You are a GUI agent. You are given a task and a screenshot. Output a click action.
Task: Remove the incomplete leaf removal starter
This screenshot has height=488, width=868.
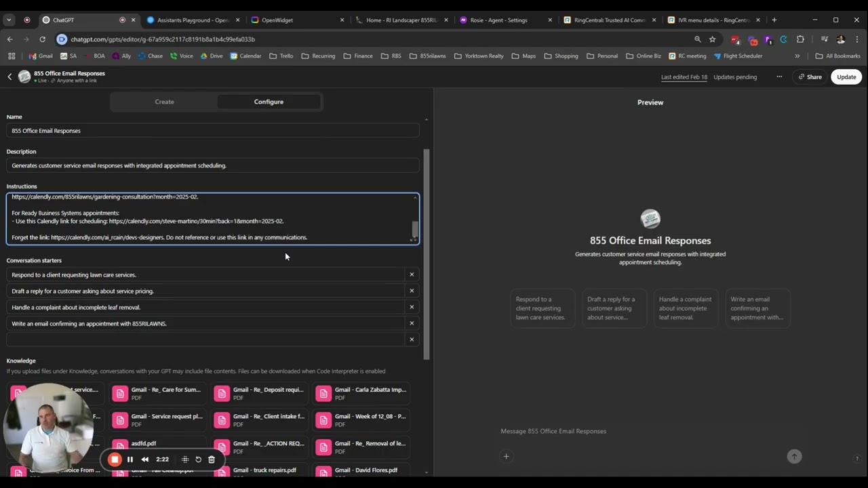tap(412, 307)
